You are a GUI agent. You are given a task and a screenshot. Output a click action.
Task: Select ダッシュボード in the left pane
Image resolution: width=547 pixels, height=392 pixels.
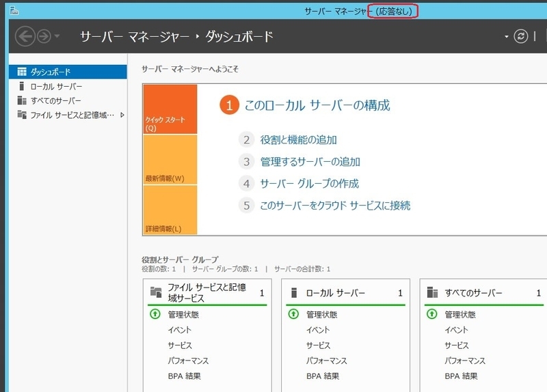68,72
